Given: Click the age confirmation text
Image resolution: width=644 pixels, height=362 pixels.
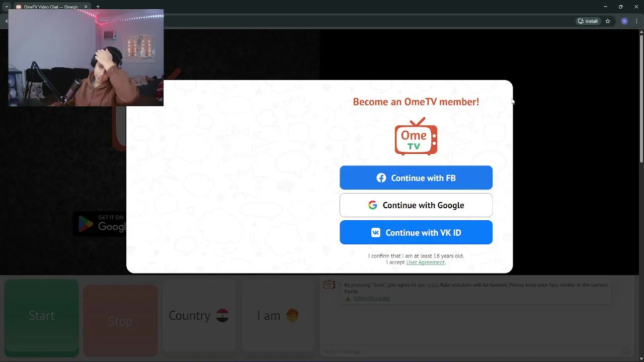Looking at the screenshot, I should coord(416,256).
